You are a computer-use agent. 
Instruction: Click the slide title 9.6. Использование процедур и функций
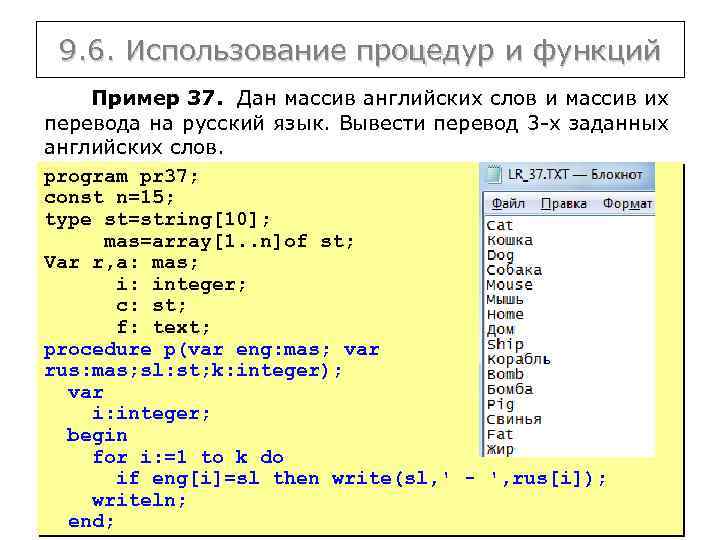tap(360, 50)
